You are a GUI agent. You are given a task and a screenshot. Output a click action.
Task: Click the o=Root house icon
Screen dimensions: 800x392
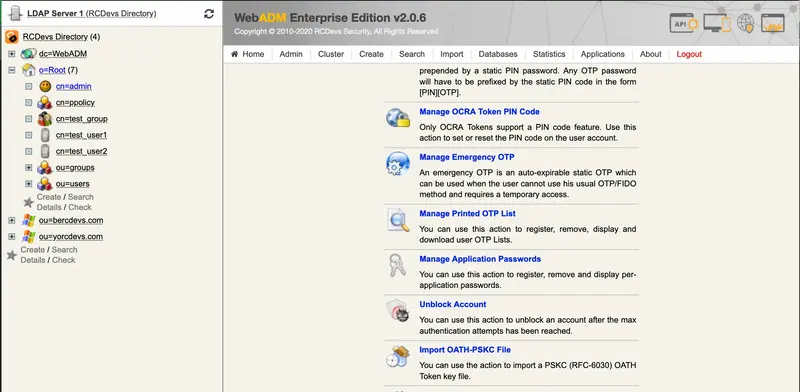(x=29, y=70)
